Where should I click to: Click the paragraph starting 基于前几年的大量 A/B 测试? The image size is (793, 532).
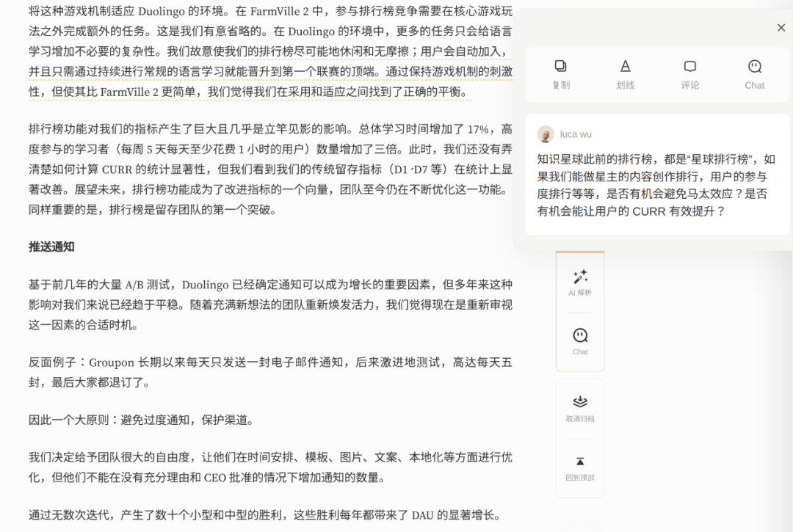(270, 305)
